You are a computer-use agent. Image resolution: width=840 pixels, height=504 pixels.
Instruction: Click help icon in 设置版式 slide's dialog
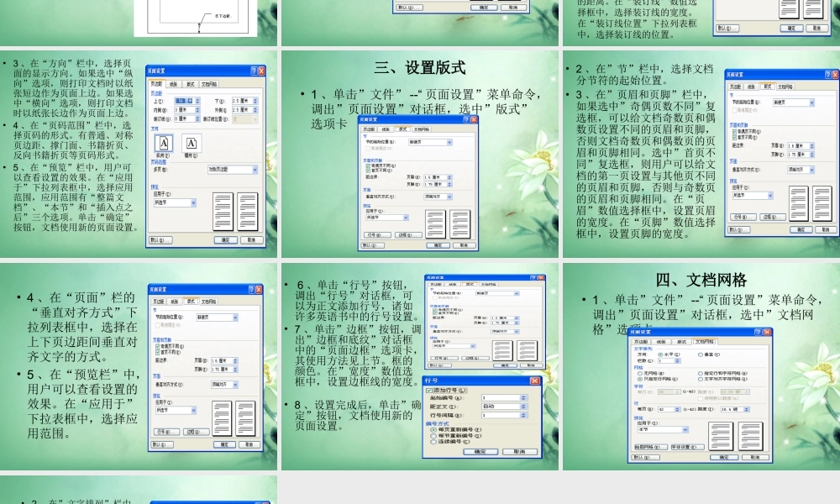466,120
